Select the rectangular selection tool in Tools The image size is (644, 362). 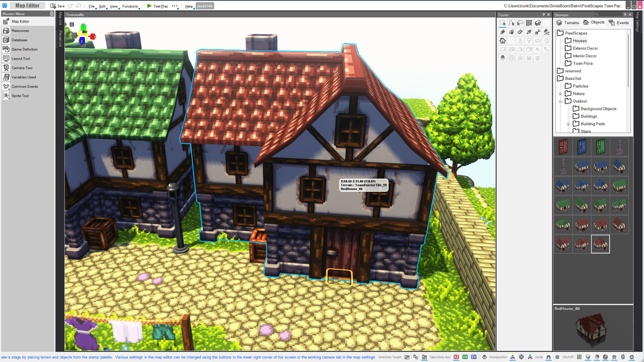coord(503,23)
